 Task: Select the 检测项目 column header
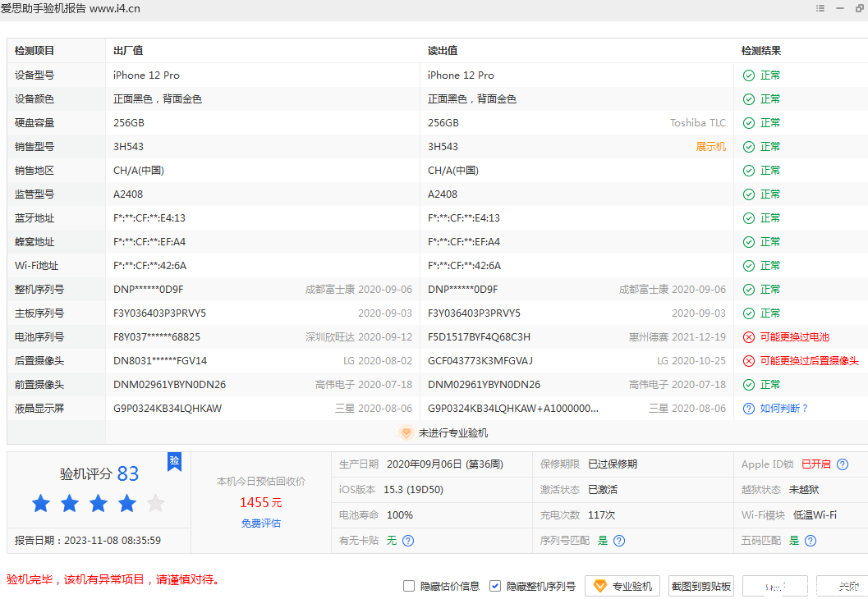pos(34,51)
